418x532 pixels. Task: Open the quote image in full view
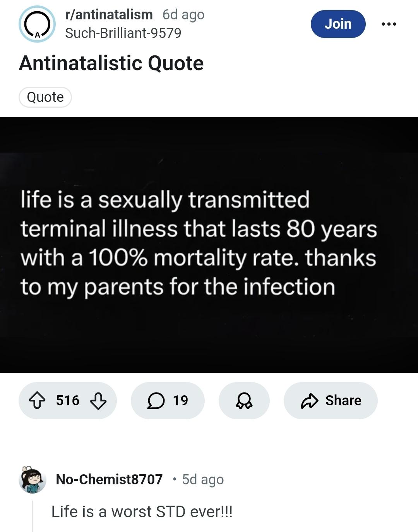point(209,244)
